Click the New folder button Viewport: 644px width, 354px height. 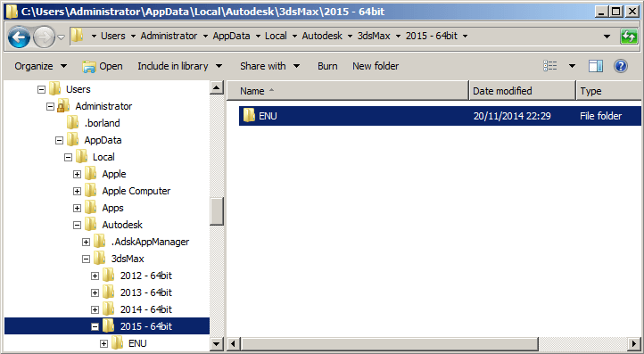[376, 66]
